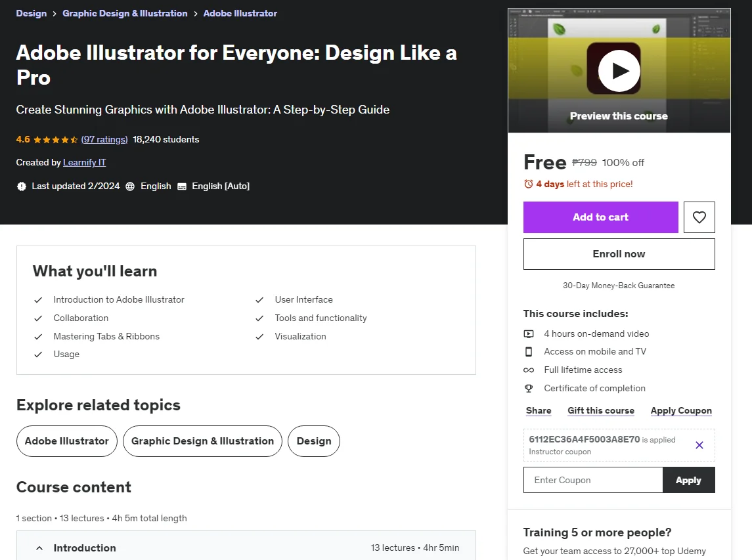Add course to wishlist heart icon
The height and width of the screenshot is (560, 752).
click(x=699, y=217)
